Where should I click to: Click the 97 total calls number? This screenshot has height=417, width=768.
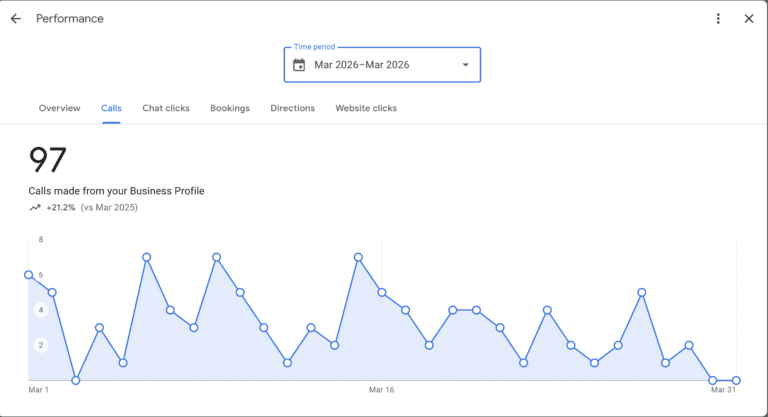tap(47, 160)
